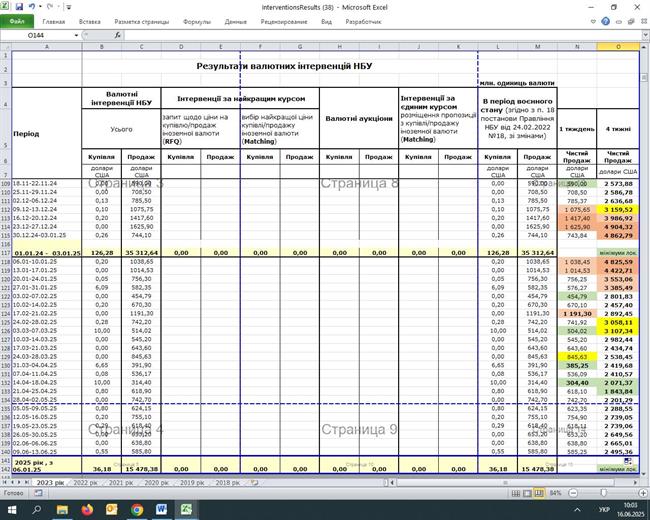
Task: Minimize the workbook window inside Excel
Action: [x=619, y=22]
